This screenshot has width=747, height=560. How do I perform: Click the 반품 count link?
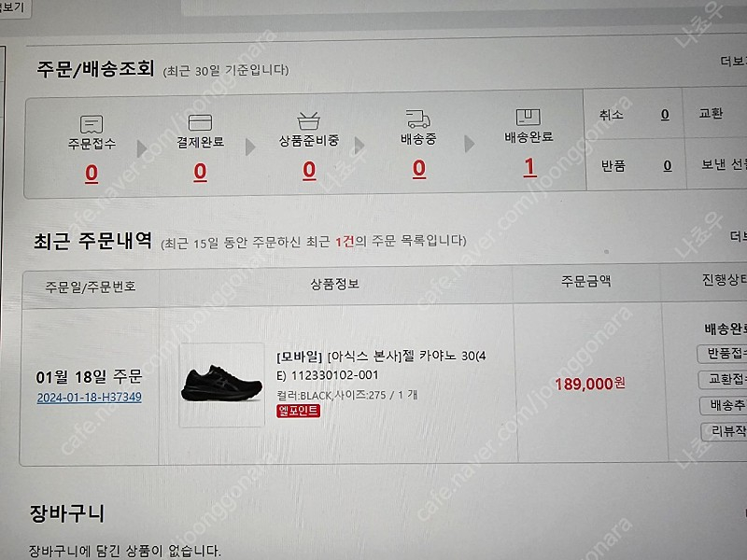667,166
